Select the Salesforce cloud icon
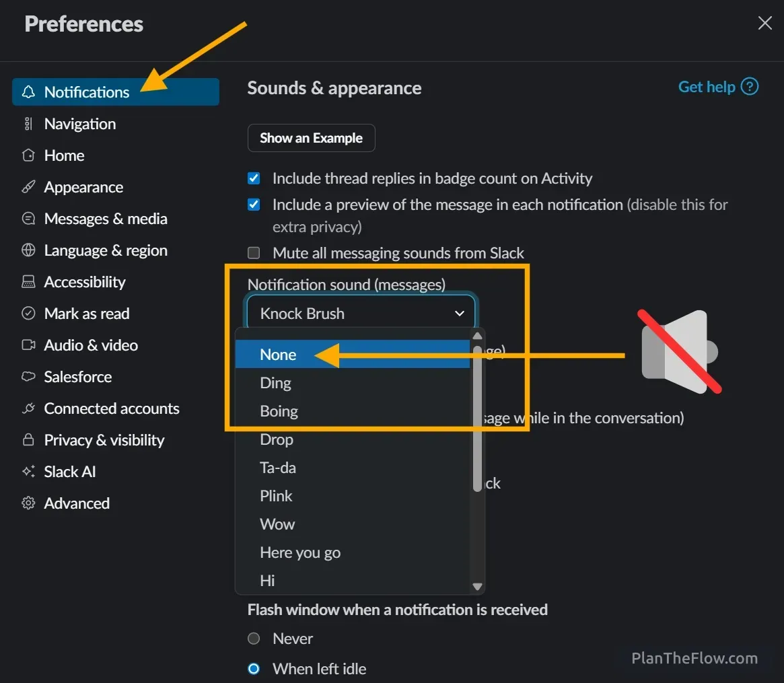784x683 pixels. (28, 376)
